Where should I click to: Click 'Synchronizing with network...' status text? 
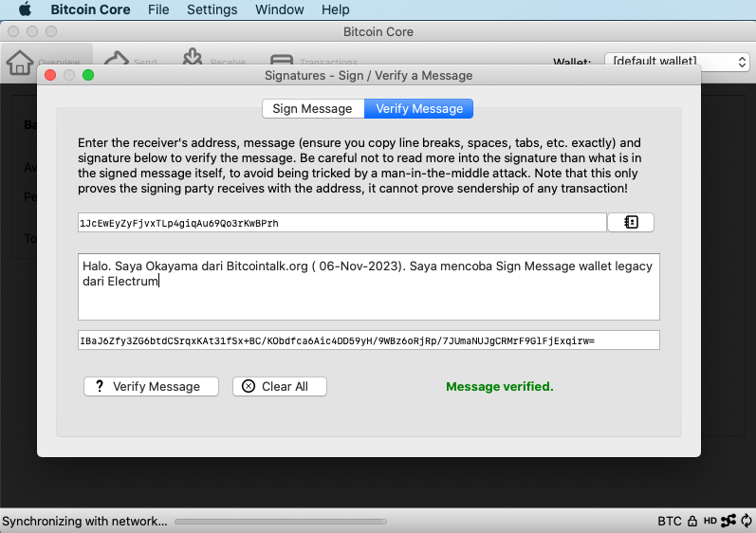tap(84, 521)
